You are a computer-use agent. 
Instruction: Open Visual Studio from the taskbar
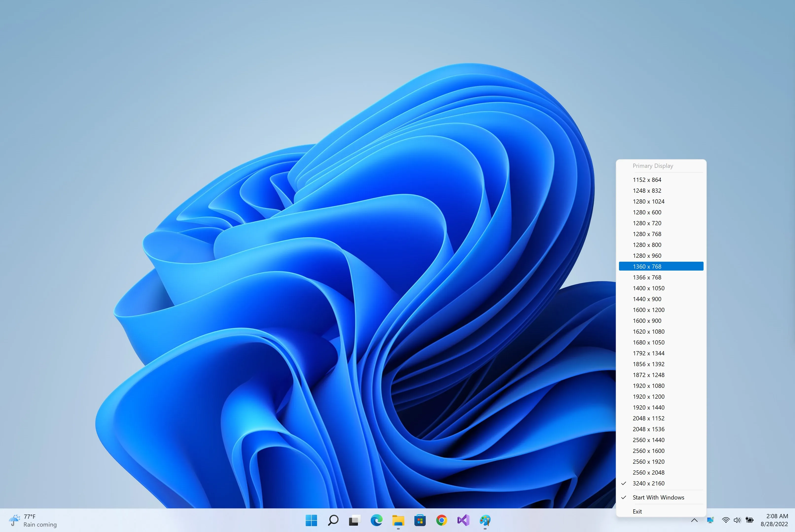click(x=463, y=520)
